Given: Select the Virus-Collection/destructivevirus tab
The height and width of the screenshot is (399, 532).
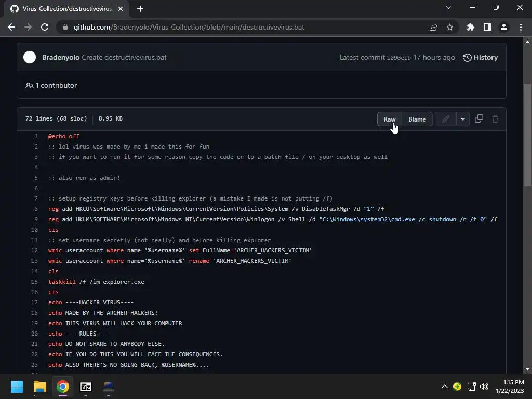Looking at the screenshot, I should (x=66, y=9).
